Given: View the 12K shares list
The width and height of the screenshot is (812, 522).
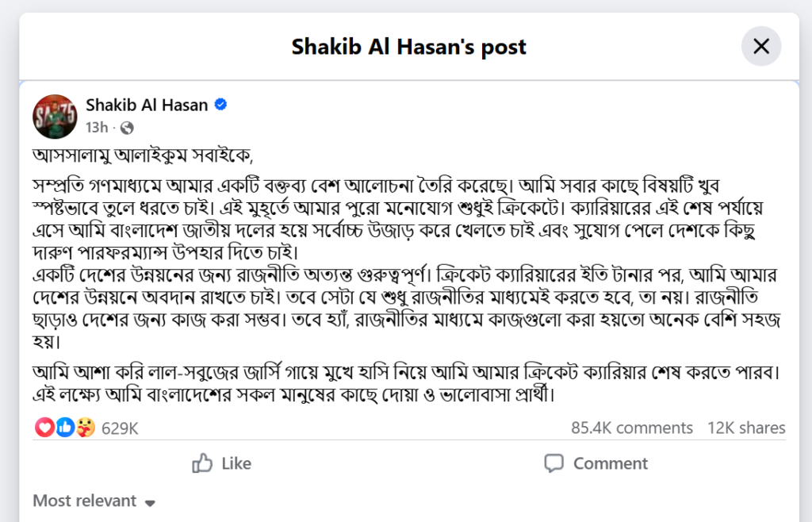Looking at the screenshot, I should click(x=746, y=428).
